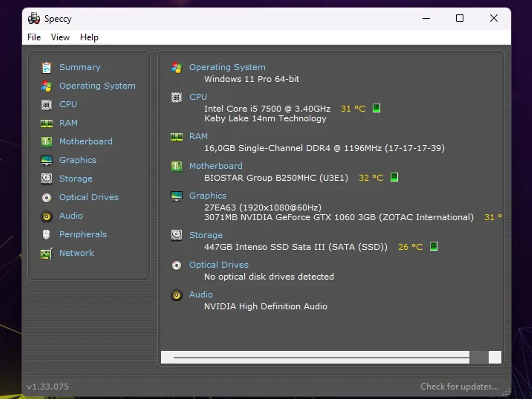Click the Windows 11 Pro 64-bit text
The width and height of the screenshot is (532, 399).
251,79
